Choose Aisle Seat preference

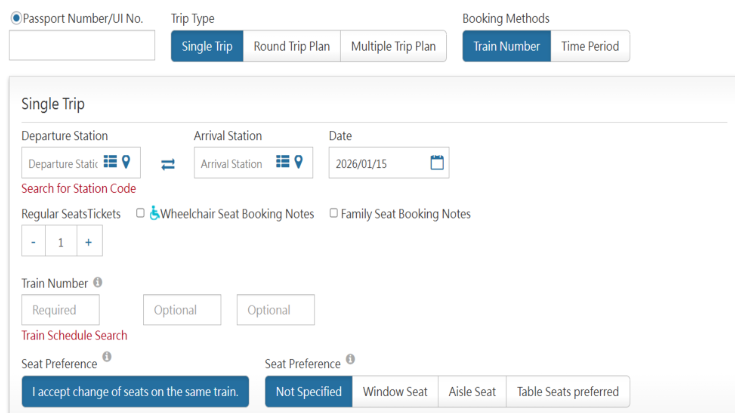pyautogui.click(x=472, y=391)
